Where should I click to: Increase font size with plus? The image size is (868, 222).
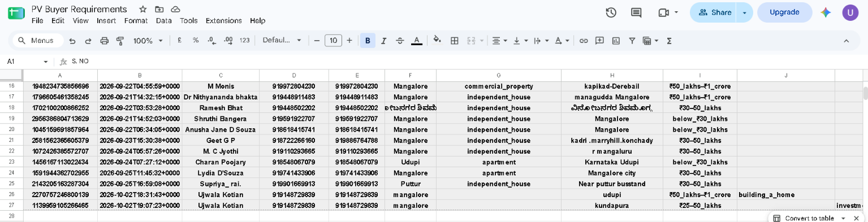click(x=349, y=41)
